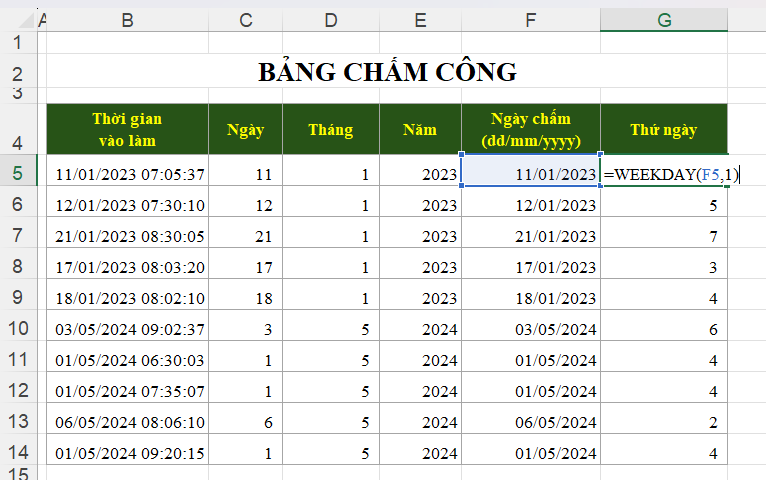Click the Thứ ngày header cell

[x=664, y=129]
